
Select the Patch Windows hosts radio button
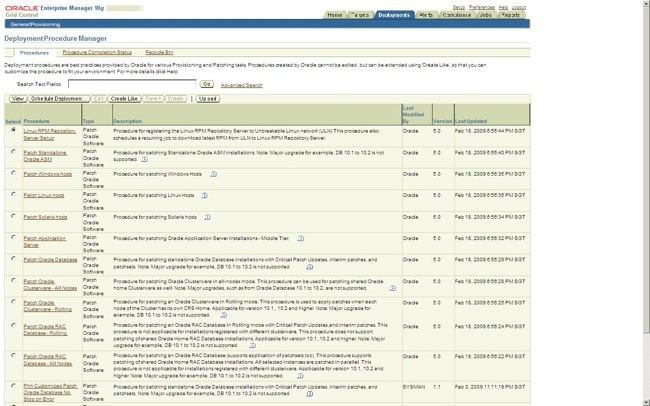(x=13, y=173)
